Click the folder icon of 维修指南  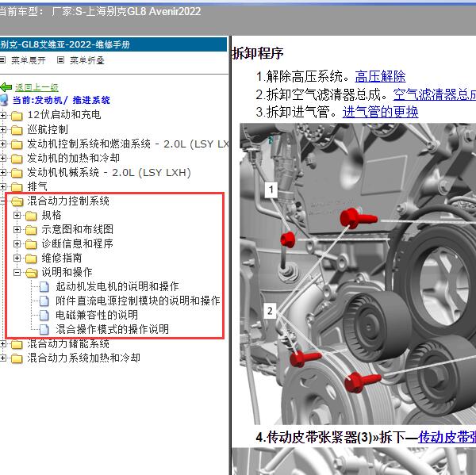[x=31, y=259]
